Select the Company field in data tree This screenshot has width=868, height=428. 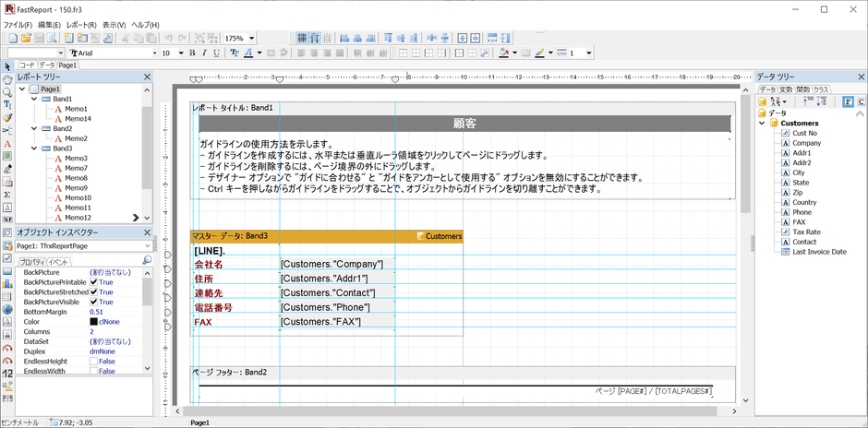(806, 143)
